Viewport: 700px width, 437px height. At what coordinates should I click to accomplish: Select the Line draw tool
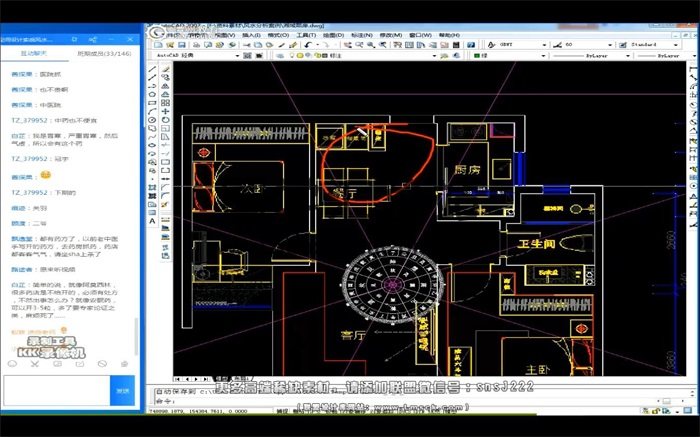(153, 69)
